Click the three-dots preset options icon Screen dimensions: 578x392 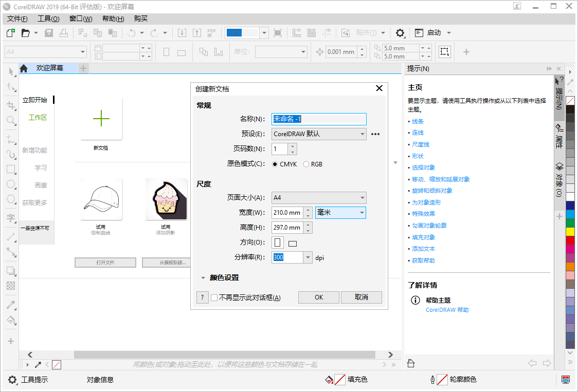375,134
